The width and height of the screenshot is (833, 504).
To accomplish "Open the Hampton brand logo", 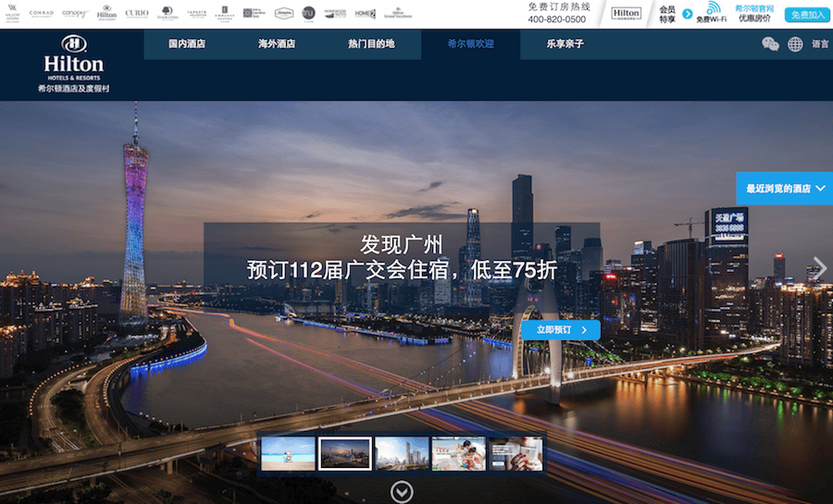I will [282, 13].
